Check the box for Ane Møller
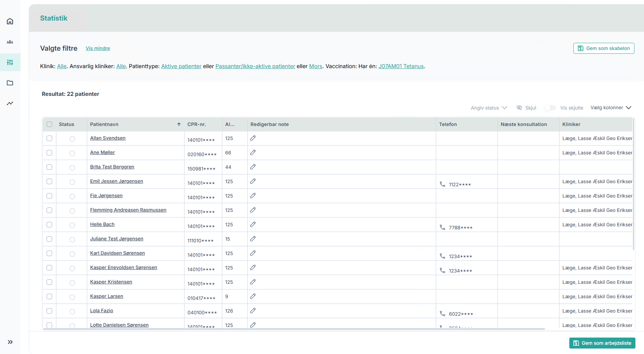 49,153
